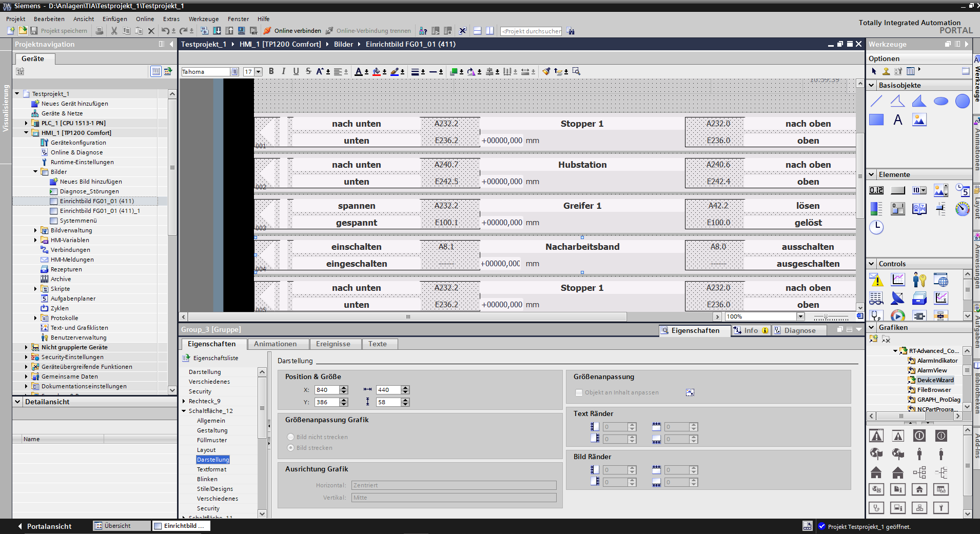Collapse the Detailansicht panel
Viewport: 980px width, 534px height.
tap(18, 402)
